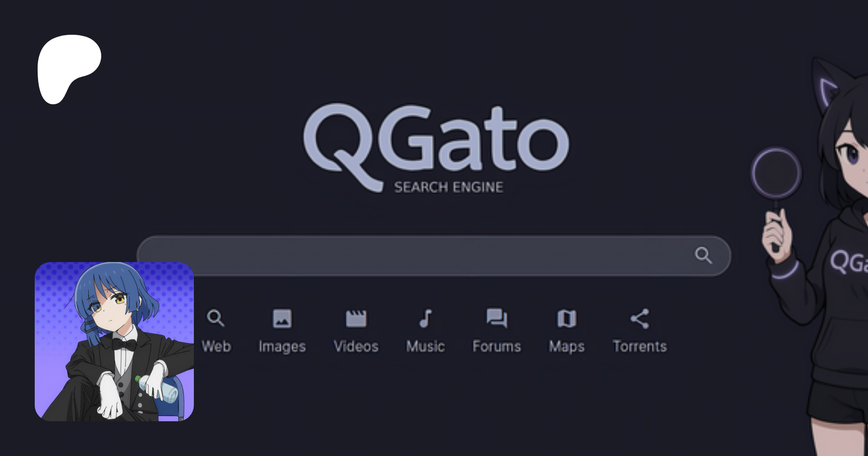Select the Torrents share icon
Screen dimensions: 868x456
[640, 318]
